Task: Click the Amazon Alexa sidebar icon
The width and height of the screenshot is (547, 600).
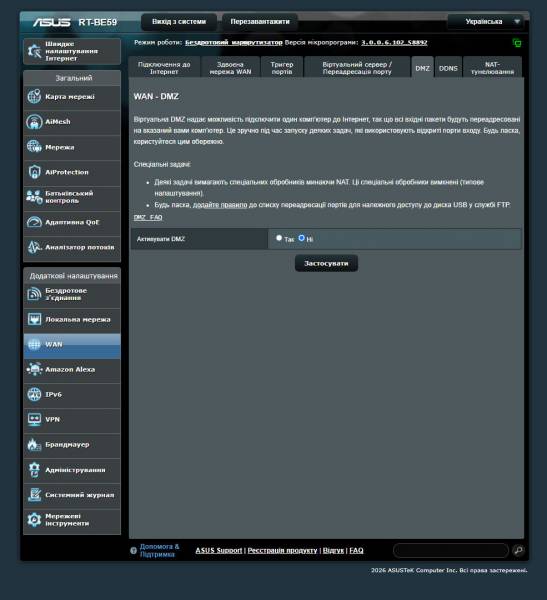Action: 34,369
